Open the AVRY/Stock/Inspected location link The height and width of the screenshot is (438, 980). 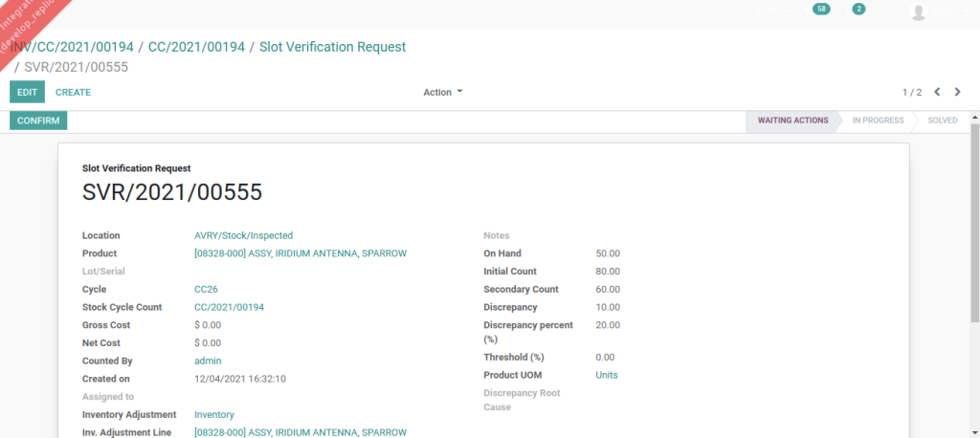point(243,235)
